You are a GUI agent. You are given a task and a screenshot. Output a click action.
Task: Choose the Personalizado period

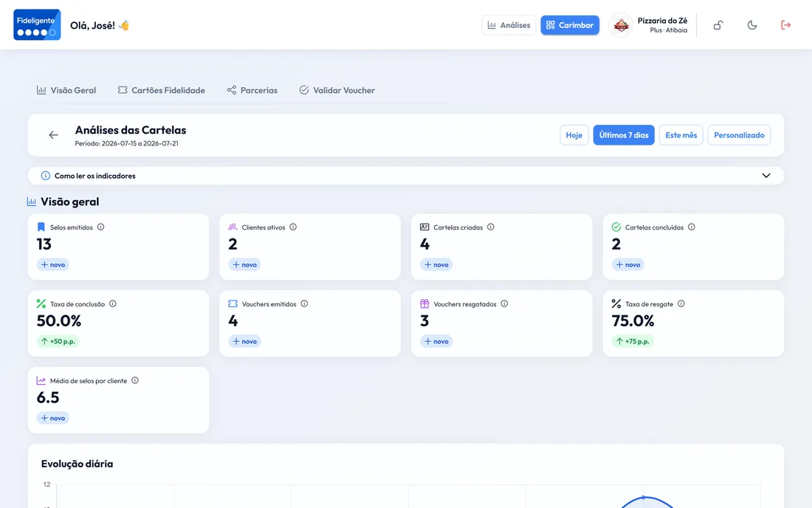739,135
